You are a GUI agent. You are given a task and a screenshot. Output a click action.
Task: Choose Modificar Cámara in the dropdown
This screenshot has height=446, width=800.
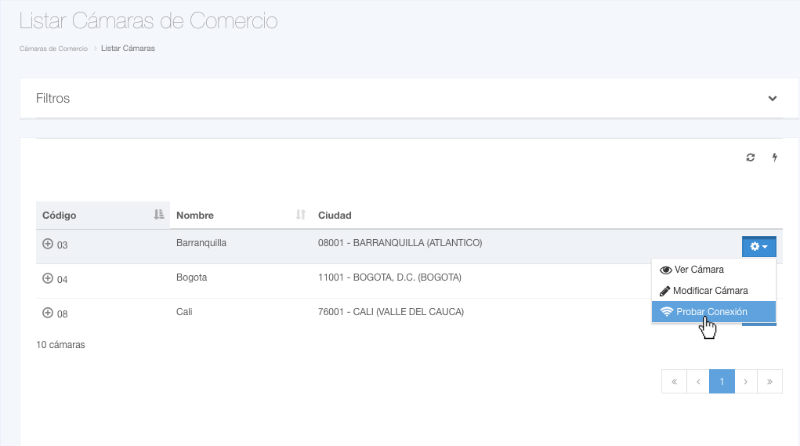click(710, 291)
